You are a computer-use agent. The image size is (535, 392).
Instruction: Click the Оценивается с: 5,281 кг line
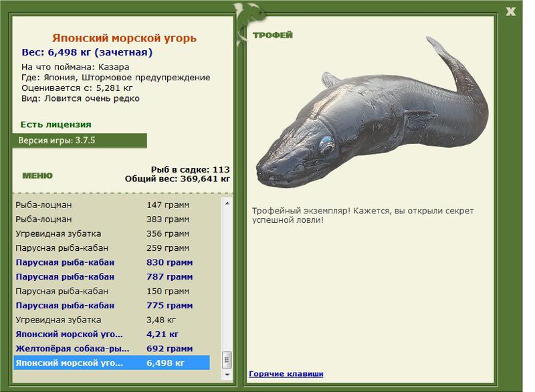[77, 88]
